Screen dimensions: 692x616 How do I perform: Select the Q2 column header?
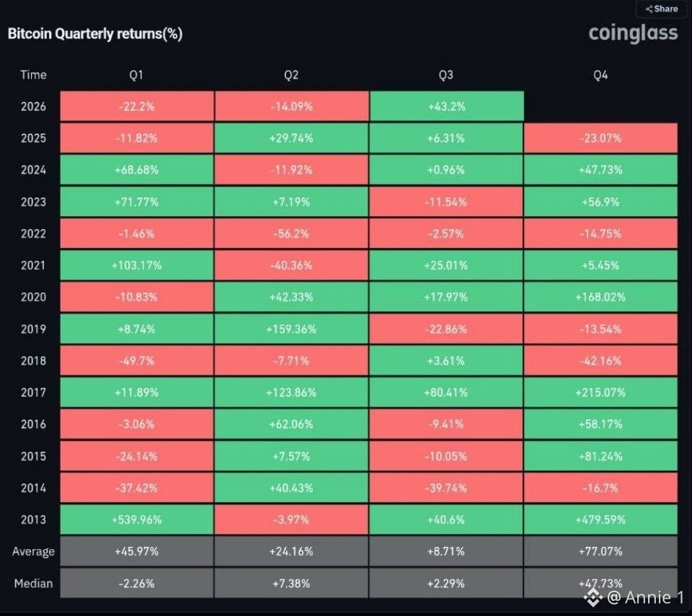pyautogui.click(x=291, y=75)
